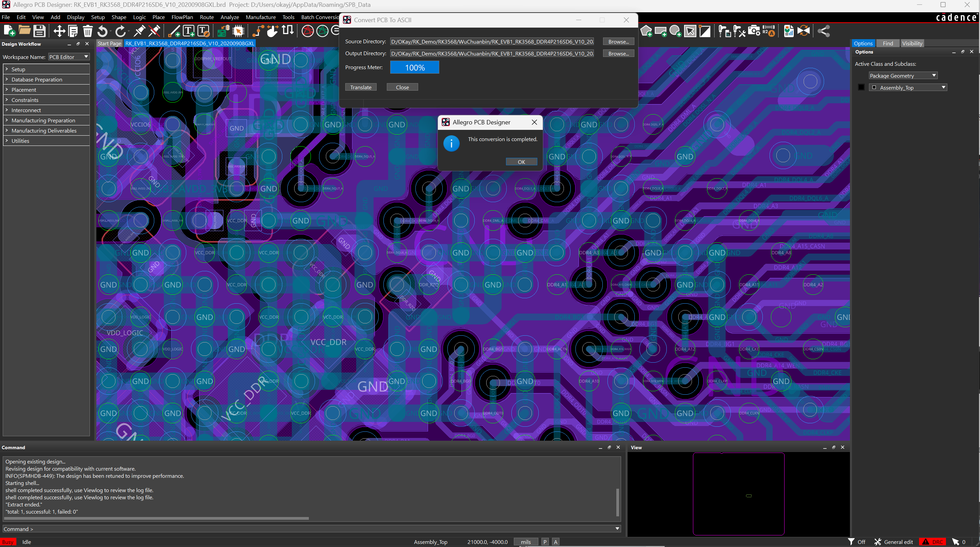Viewport: 980px width, 547px height.
Task: Open the File menu
Action: tap(6, 17)
